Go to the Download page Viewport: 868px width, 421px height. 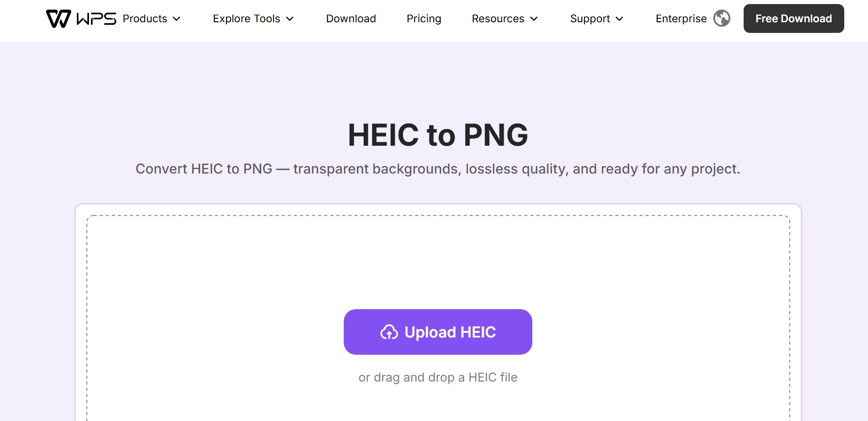tap(351, 19)
